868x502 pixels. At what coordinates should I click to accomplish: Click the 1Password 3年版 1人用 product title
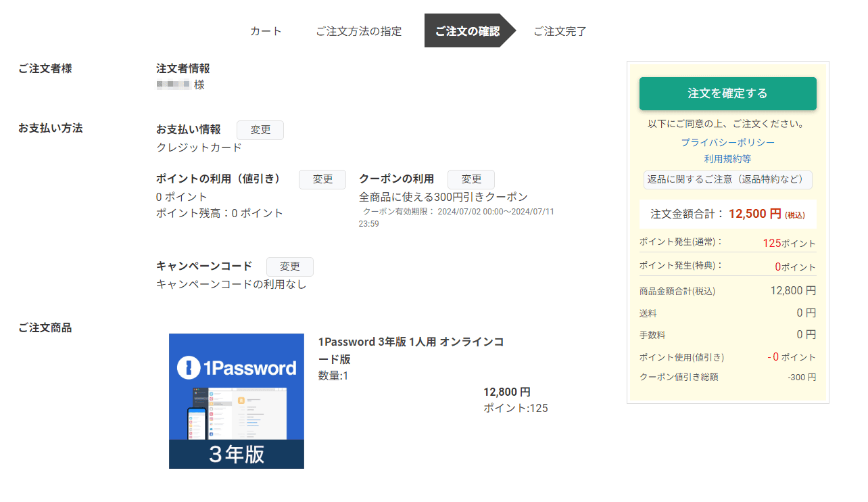411,350
